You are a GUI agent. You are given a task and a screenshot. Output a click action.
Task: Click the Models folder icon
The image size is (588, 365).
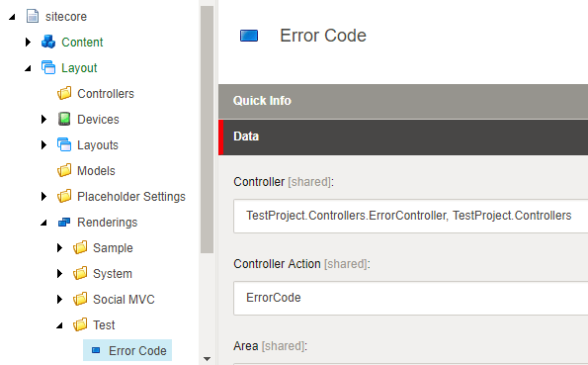(64, 170)
